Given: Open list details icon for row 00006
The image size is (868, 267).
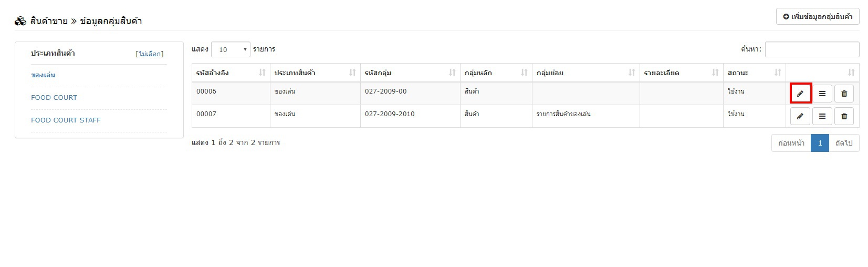Looking at the screenshot, I should [822, 94].
